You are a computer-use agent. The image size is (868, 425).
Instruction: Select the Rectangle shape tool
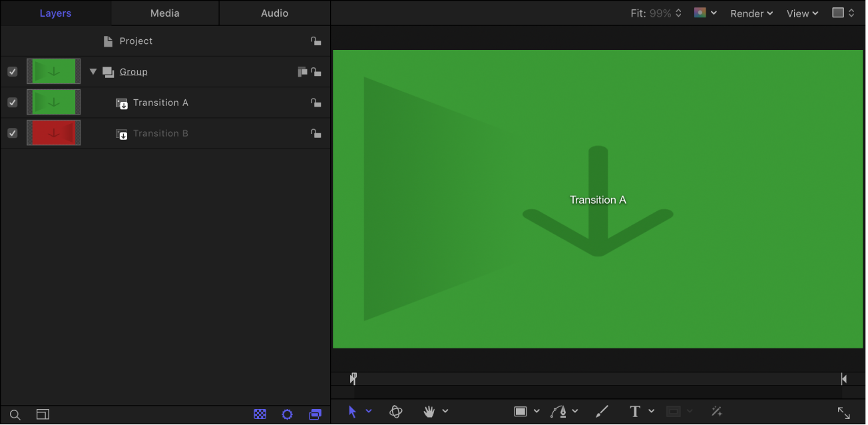tap(523, 411)
